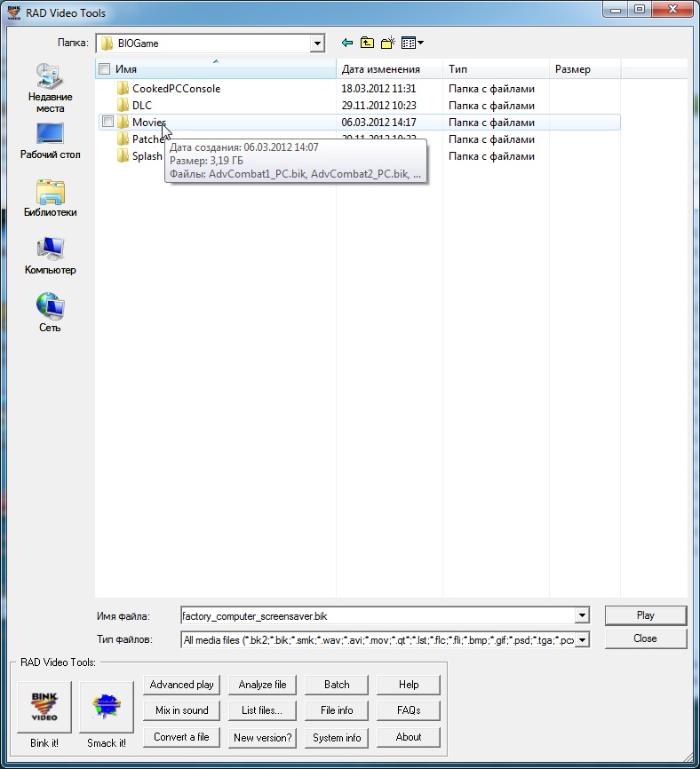Image resolution: width=700 pixels, height=769 pixels.
Task: Click the System info button
Action: pos(337,738)
